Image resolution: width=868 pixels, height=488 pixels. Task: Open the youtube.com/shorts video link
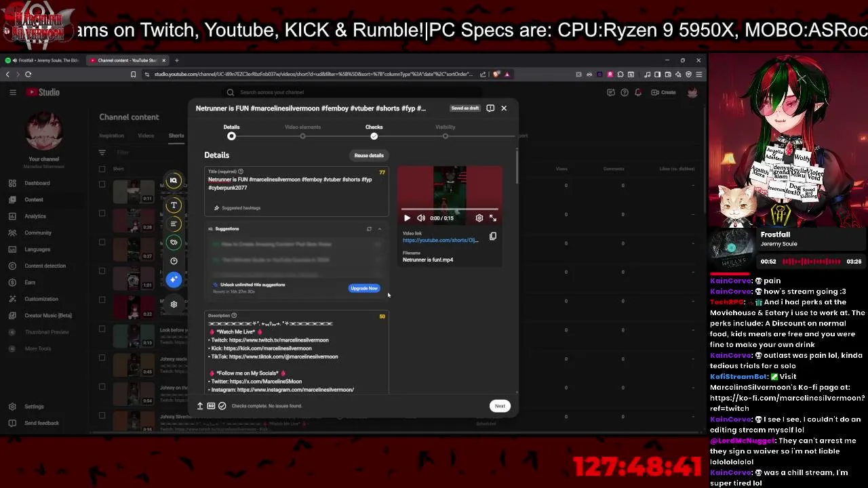[440, 240]
